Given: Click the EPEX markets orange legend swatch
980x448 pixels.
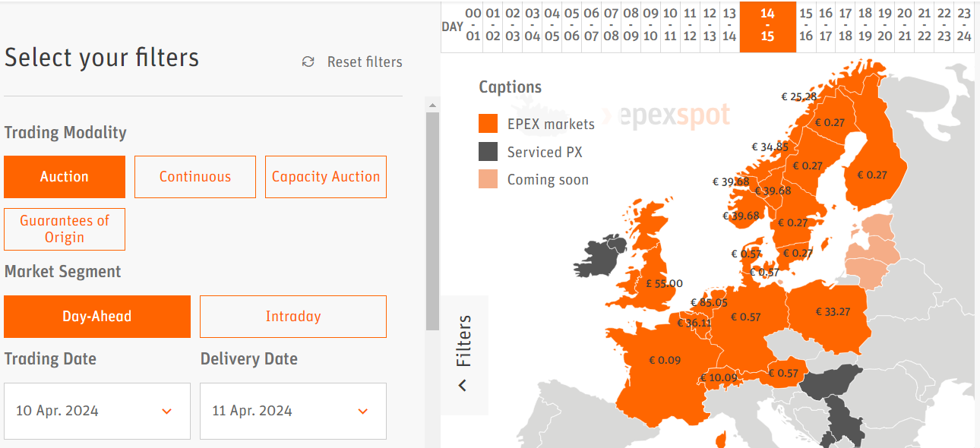Looking at the screenshot, I should click(x=488, y=124).
